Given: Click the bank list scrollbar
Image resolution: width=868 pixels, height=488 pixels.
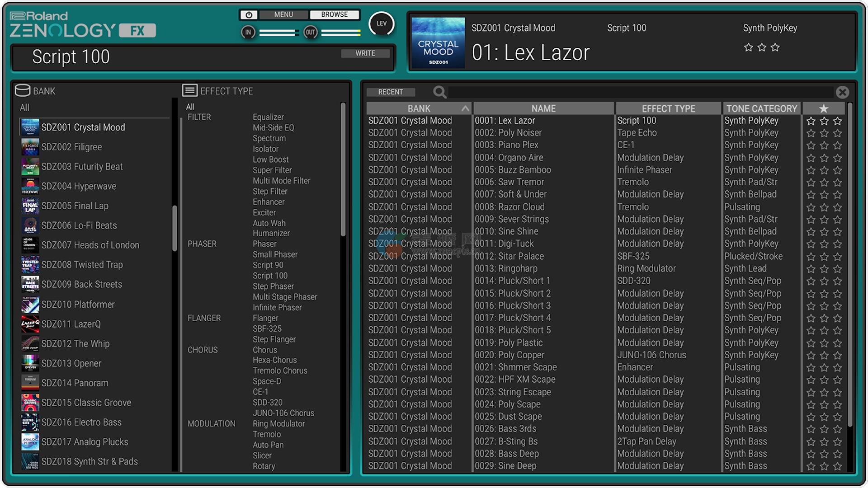Looking at the screenshot, I should pos(175,228).
